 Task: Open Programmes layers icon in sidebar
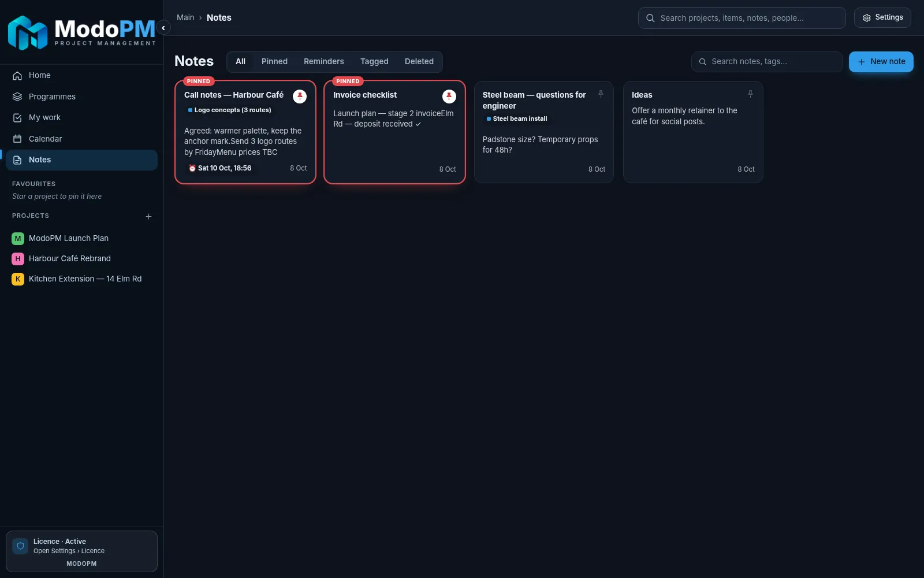tap(17, 97)
